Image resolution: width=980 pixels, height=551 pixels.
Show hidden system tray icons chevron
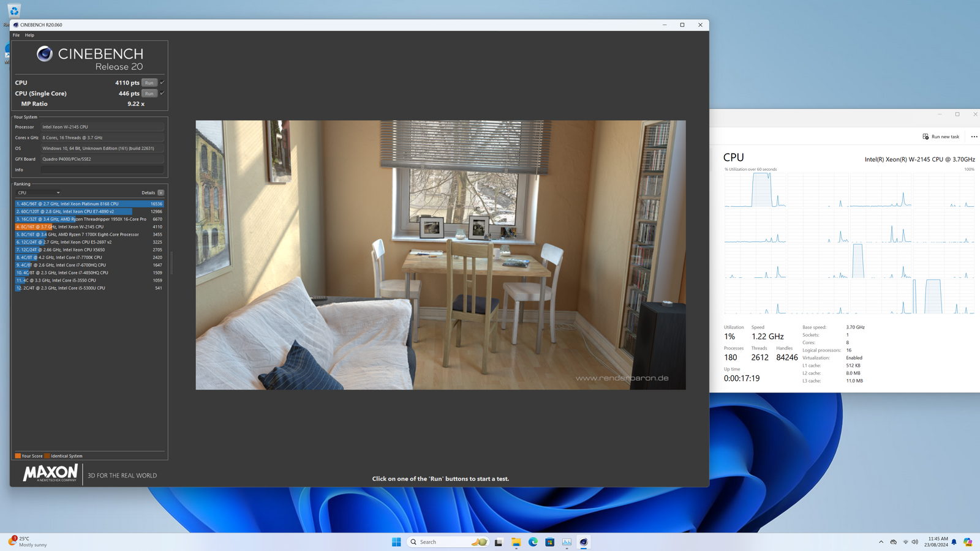point(881,542)
